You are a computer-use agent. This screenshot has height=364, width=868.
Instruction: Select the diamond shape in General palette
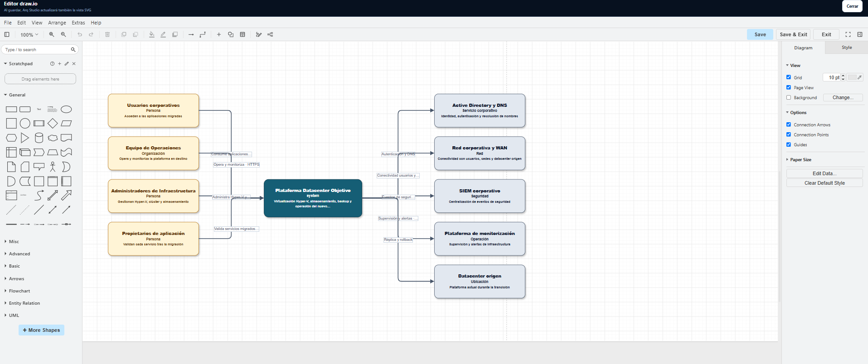[x=53, y=123]
